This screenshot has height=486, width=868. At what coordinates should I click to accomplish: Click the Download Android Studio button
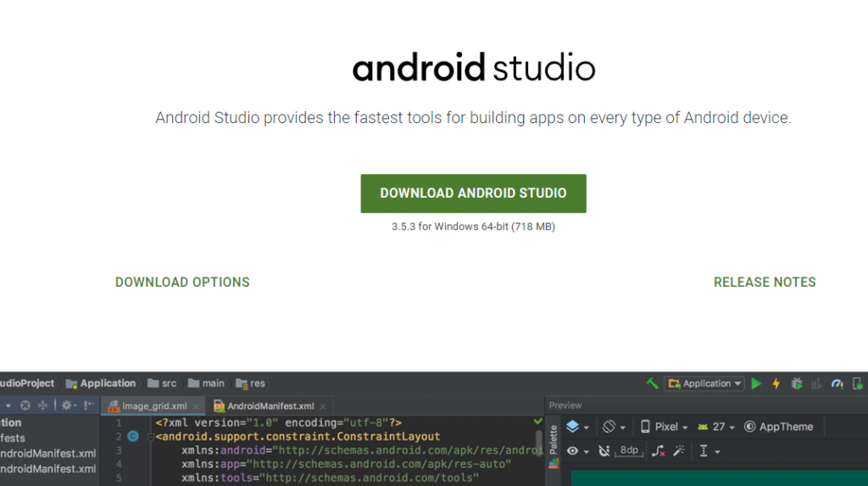473,193
